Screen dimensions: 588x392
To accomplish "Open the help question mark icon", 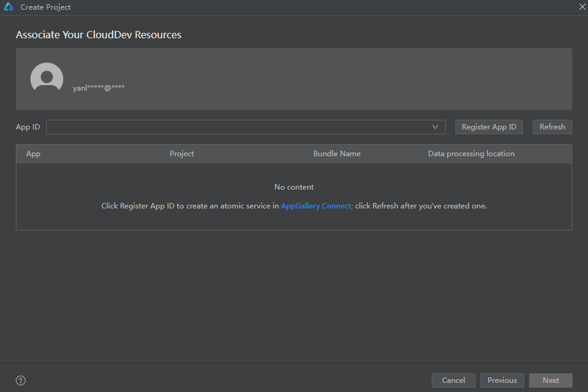I will pyautogui.click(x=21, y=381).
